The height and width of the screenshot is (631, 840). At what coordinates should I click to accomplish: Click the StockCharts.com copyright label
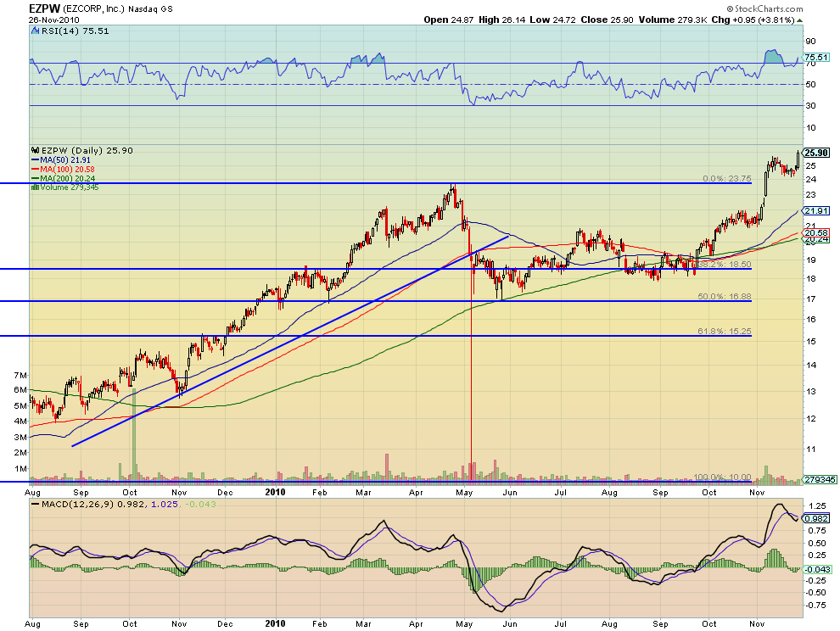765,8
